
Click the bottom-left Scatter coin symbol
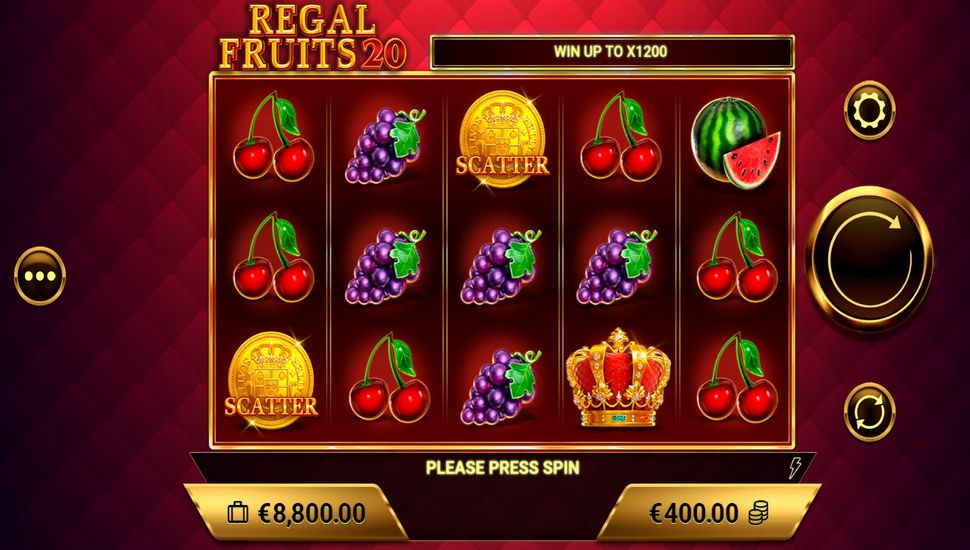(271, 381)
